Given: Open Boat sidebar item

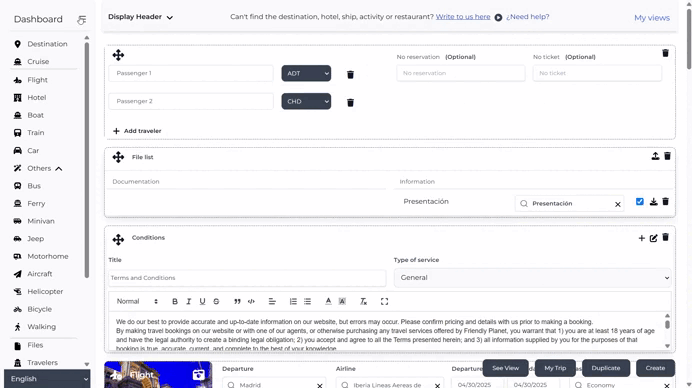Looking at the screenshot, I should [35, 115].
